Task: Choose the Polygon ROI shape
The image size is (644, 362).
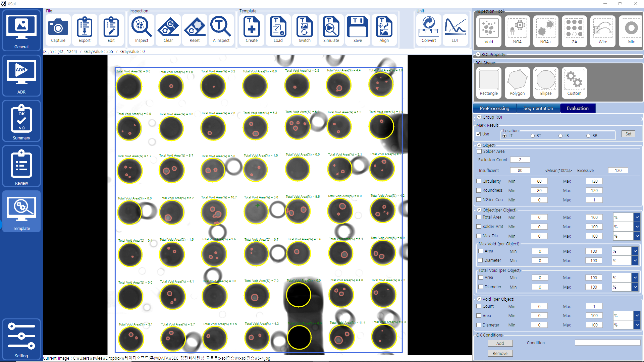Action: coord(517,82)
